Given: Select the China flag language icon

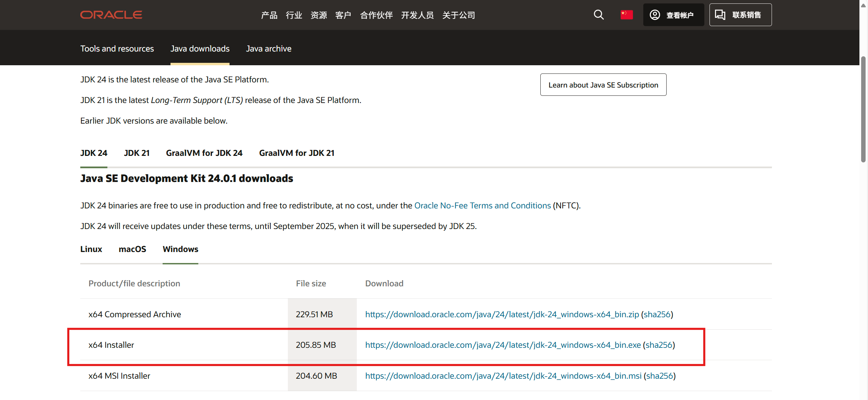Looking at the screenshot, I should tap(626, 14).
